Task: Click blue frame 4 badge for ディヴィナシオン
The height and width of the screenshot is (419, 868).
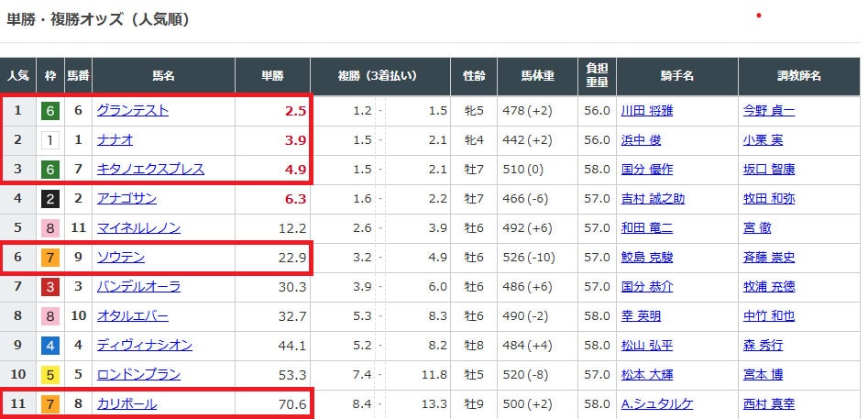Action: tap(50, 346)
